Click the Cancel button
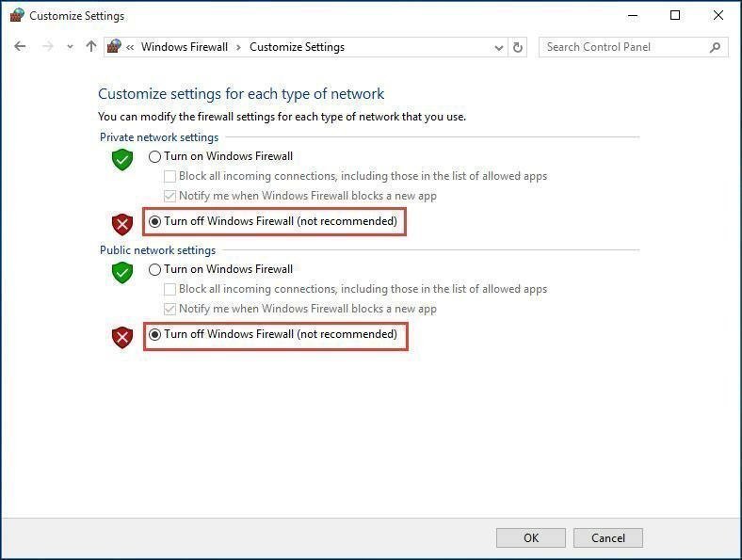Viewport: 742px width, 560px height. click(608, 538)
